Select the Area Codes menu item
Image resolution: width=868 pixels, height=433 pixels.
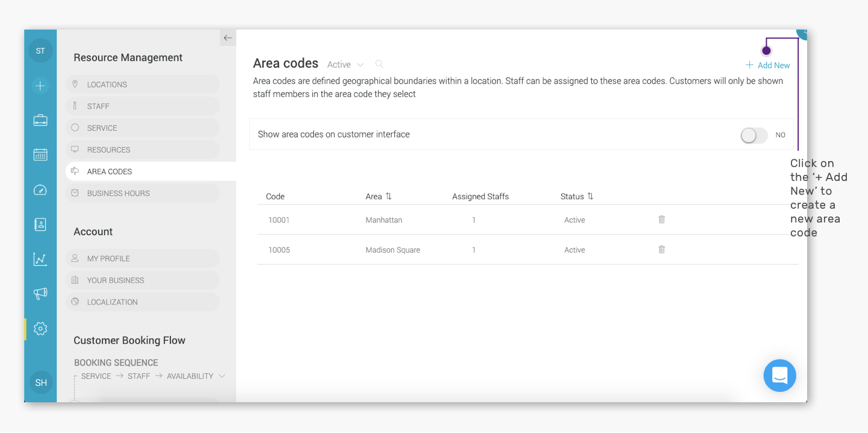(x=151, y=171)
